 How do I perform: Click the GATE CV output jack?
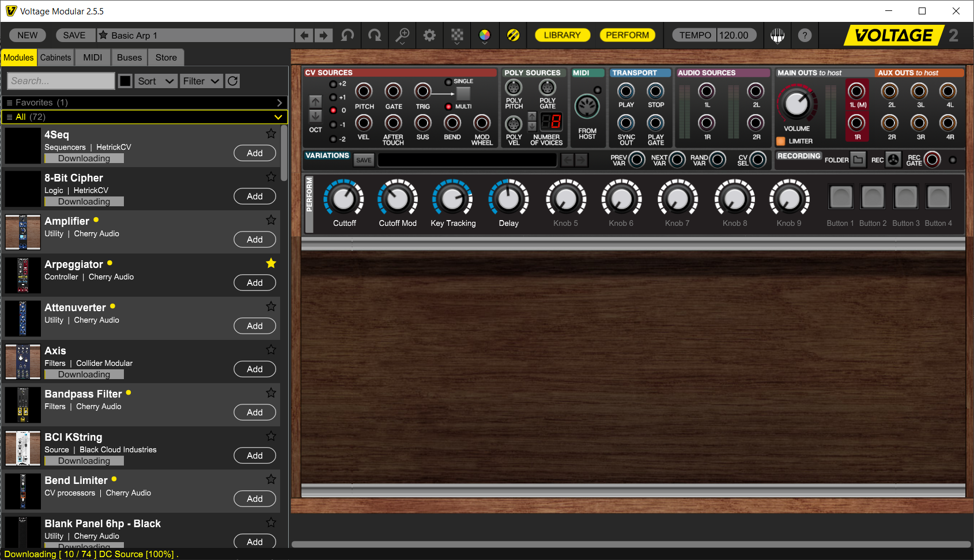[x=394, y=91]
